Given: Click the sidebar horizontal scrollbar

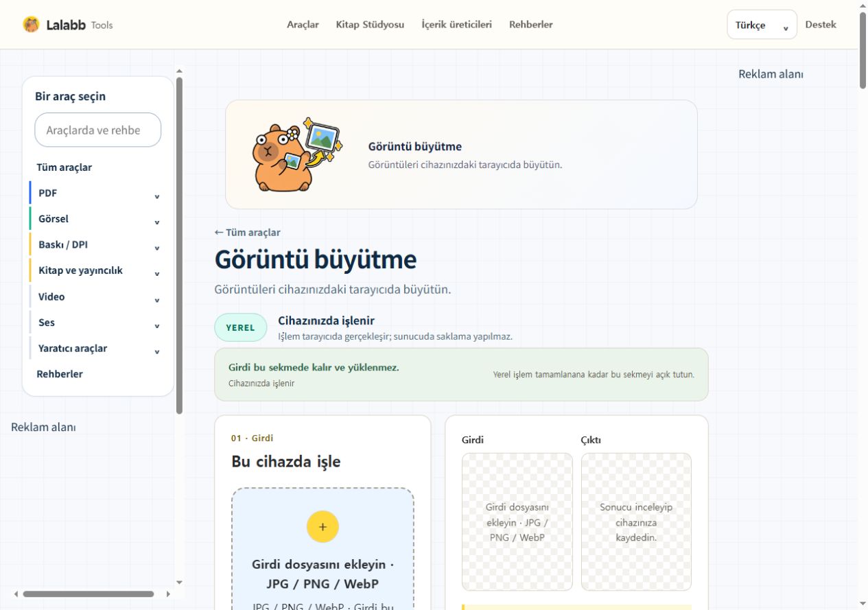Looking at the screenshot, I should click(89, 594).
